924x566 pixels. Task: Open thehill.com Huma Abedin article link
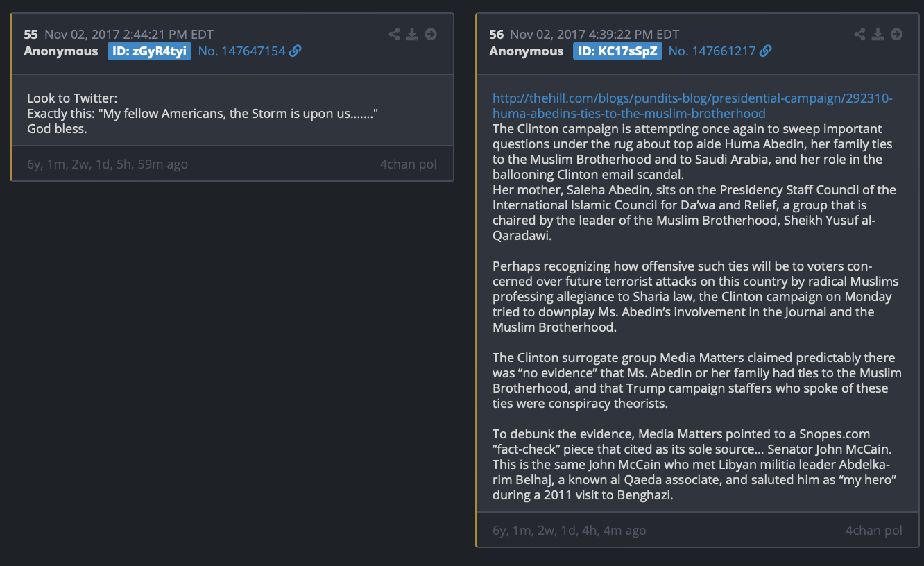tap(692, 105)
